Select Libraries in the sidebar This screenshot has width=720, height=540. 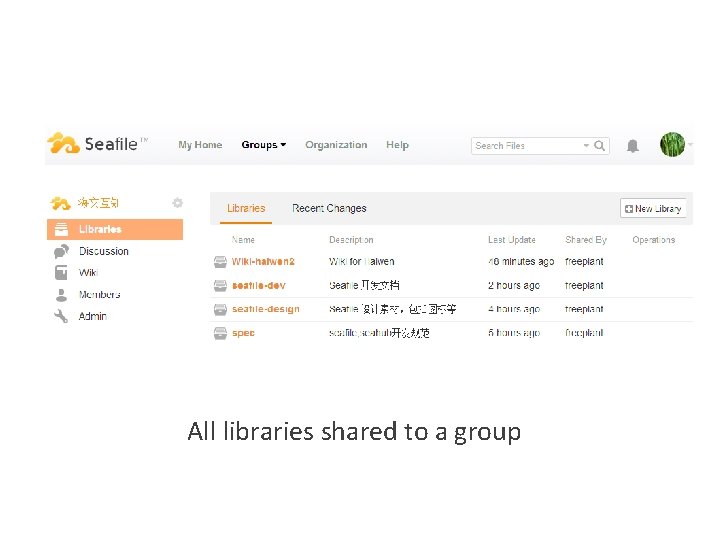(x=115, y=229)
